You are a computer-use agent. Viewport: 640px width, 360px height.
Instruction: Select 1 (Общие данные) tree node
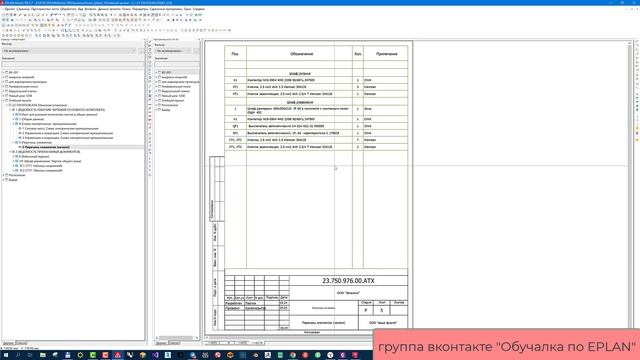[31, 119]
